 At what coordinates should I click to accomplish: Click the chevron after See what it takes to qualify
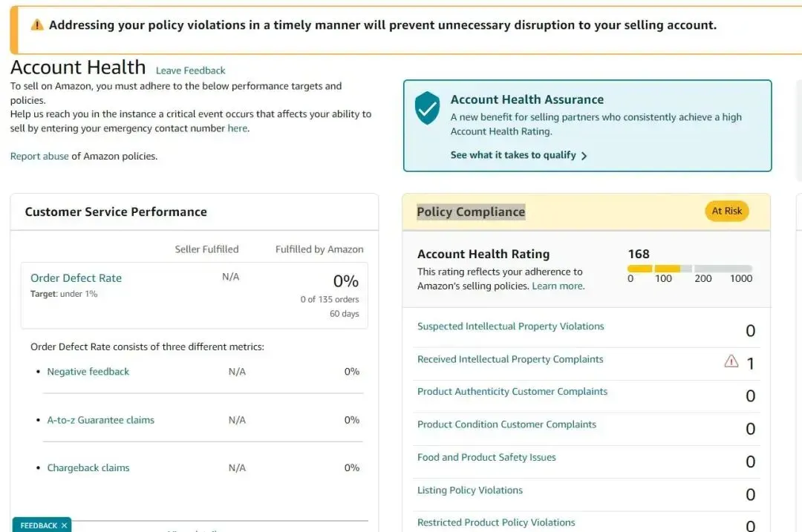(x=584, y=155)
